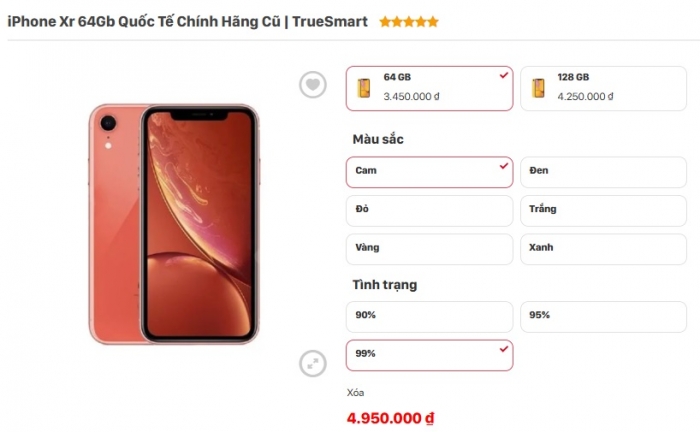Select the Vàng color option

tap(429, 249)
